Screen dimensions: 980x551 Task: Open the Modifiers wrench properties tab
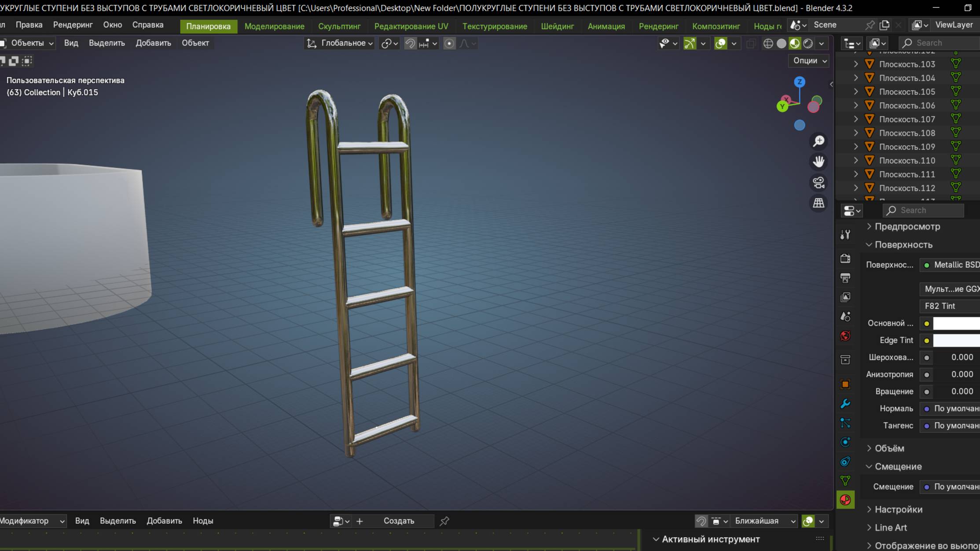click(845, 403)
